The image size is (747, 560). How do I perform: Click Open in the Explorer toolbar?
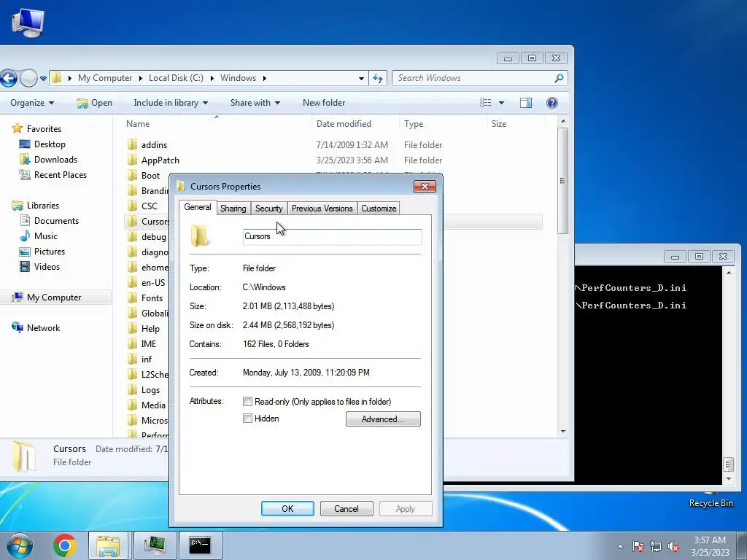click(x=94, y=103)
